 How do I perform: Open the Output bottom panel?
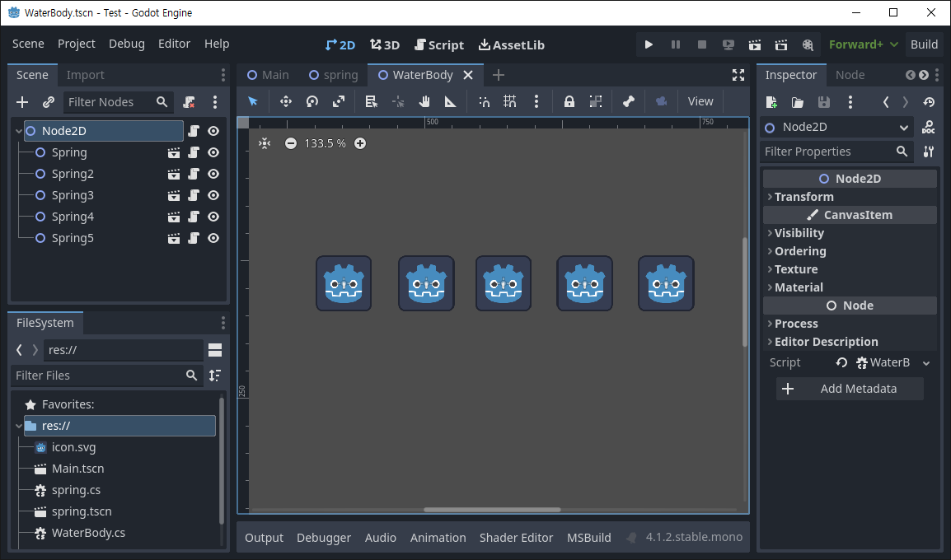264,538
